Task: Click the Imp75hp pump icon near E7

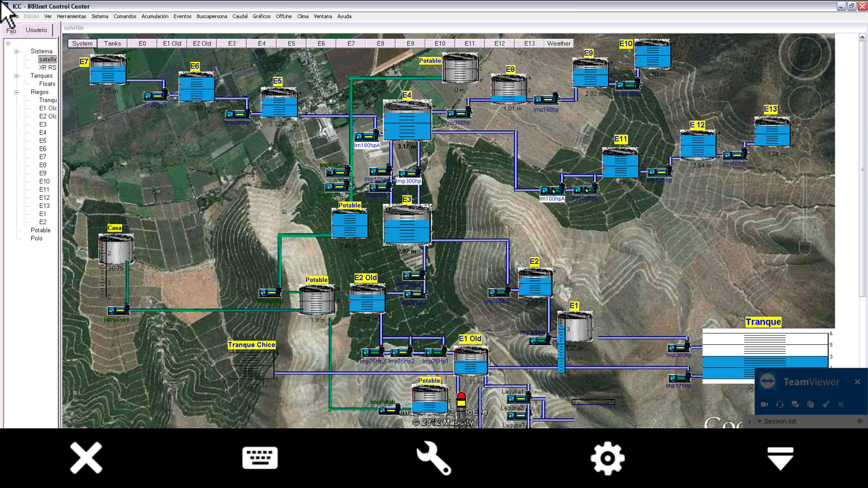Action: 156,95
